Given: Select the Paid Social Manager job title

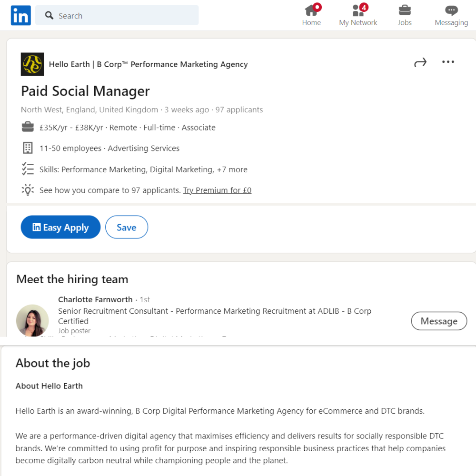Looking at the screenshot, I should [85, 91].
